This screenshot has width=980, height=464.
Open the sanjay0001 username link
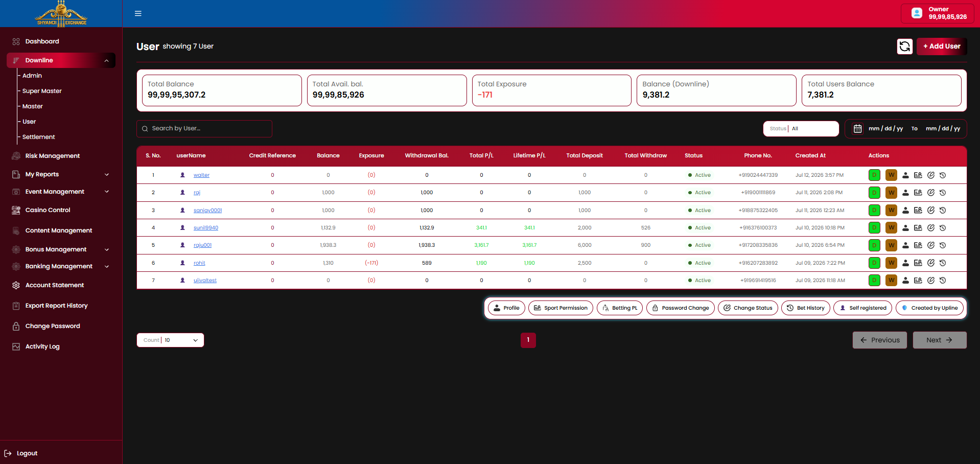pyautogui.click(x=207, y=211)
